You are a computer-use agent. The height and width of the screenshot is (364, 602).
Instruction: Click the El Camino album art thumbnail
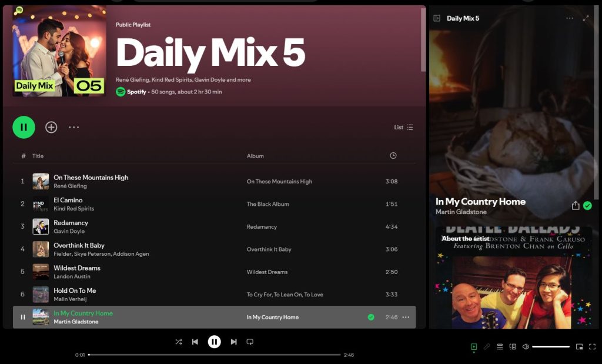tap(41, 204)
